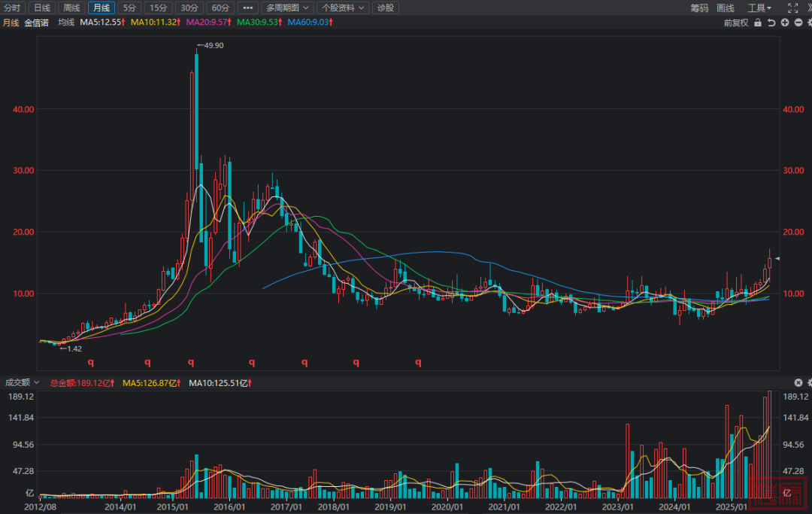Screen dimensions: 812x514
Task: Switch to 周线 weekly chart period
Action: point(71,8)
